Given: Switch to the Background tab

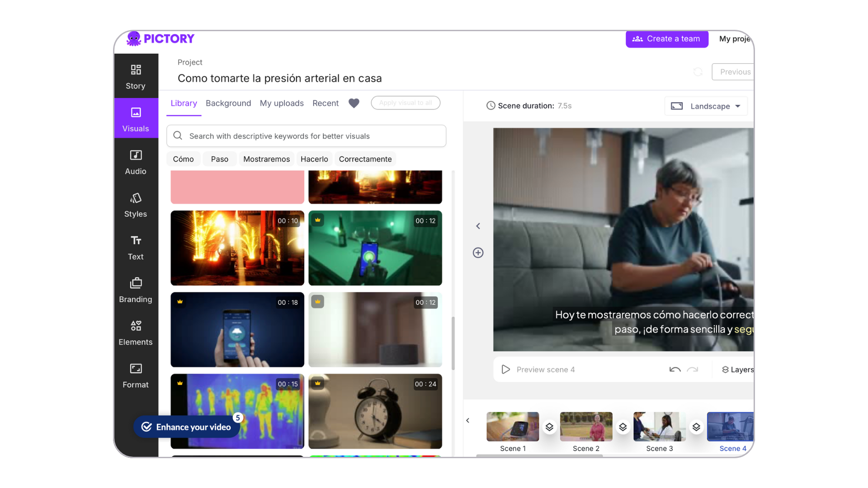Looking at the screenshot, I should coord(228,103).
